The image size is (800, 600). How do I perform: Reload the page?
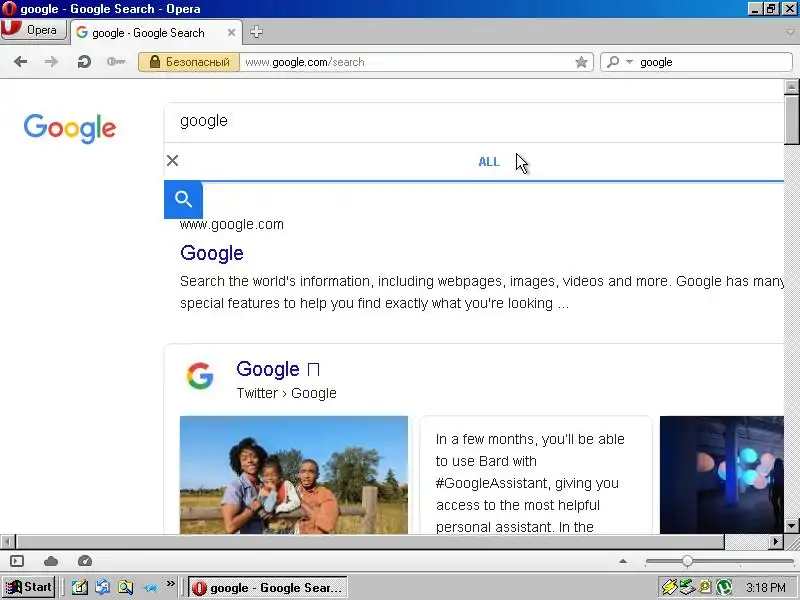tap(84, 62)
